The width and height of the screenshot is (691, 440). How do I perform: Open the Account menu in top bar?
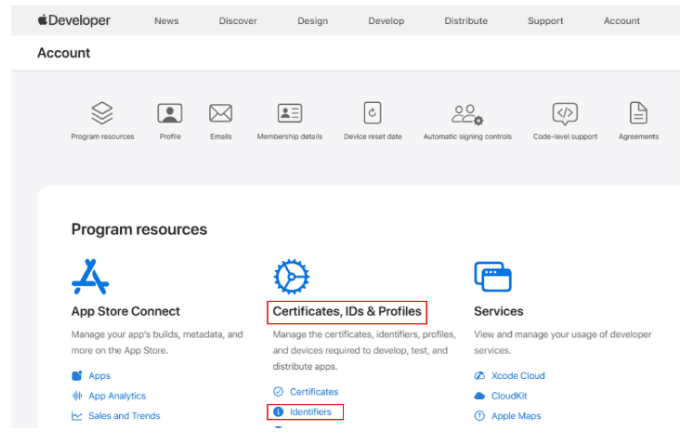click(621, 21)
